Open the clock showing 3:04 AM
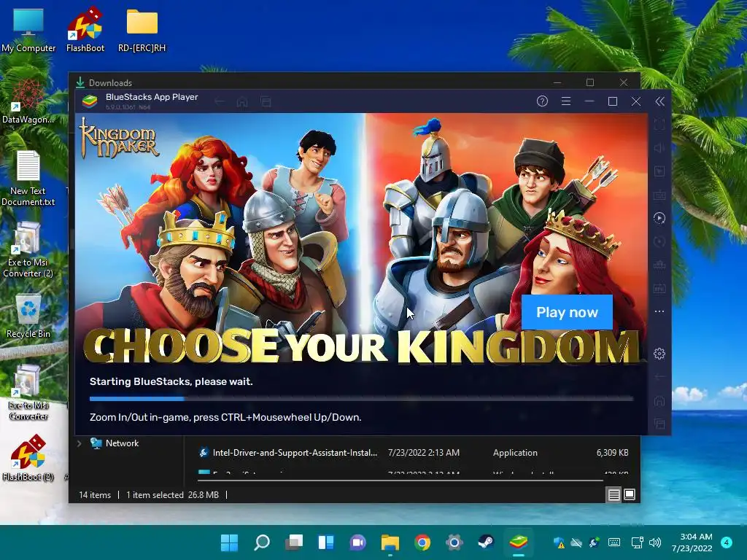This screenshot has height=560, width=747. click(692, 542)
